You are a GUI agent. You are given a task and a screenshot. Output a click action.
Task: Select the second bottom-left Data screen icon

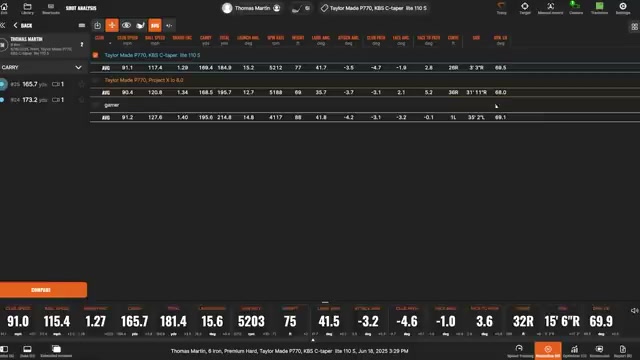click(27, 350)
